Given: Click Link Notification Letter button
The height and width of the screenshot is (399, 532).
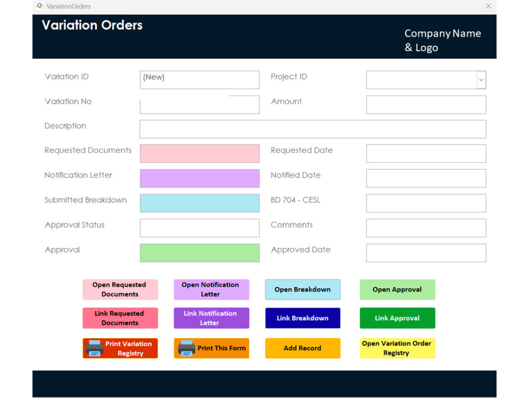Looking at the screenshot, I should click(x=211, y=318).
